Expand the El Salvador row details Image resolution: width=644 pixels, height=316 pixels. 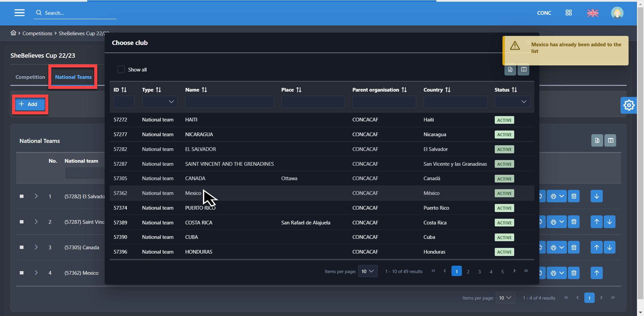(x=36, y=196)
